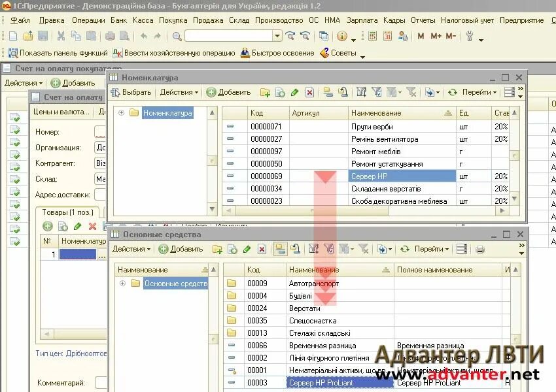The width and height of the screenshot is (556, 392).
Task: Click edit pencil icon in Основные средства toolbar
Action: pos(247,250)
